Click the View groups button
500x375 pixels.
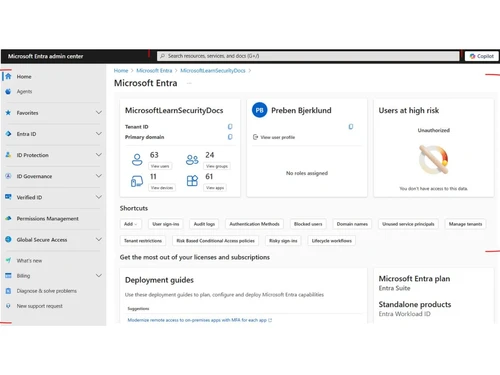[217, 166]
